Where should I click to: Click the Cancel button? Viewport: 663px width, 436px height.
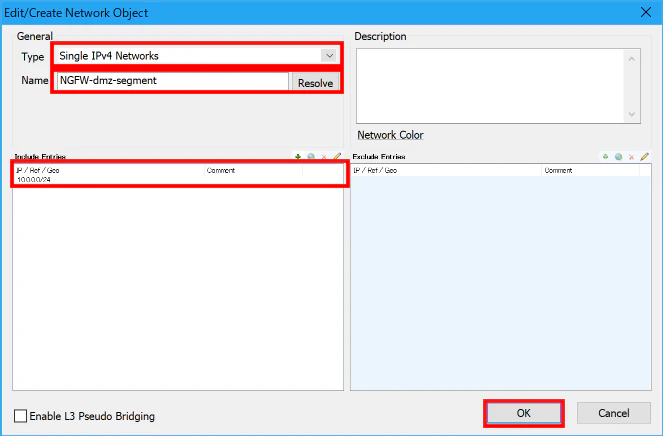pyautogui.click(x=614, y=413)
